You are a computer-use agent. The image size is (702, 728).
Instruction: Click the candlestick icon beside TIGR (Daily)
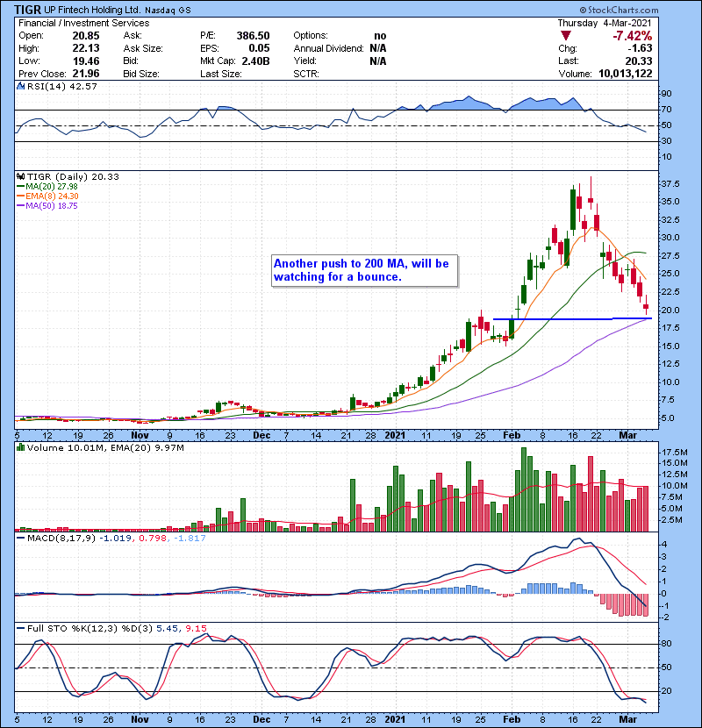[20, 176]
